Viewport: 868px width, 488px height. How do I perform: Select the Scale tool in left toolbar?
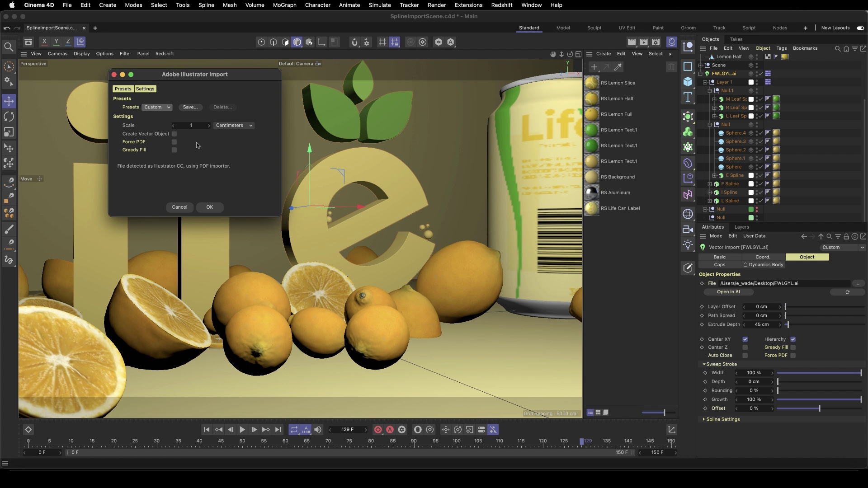click(9, 132)
